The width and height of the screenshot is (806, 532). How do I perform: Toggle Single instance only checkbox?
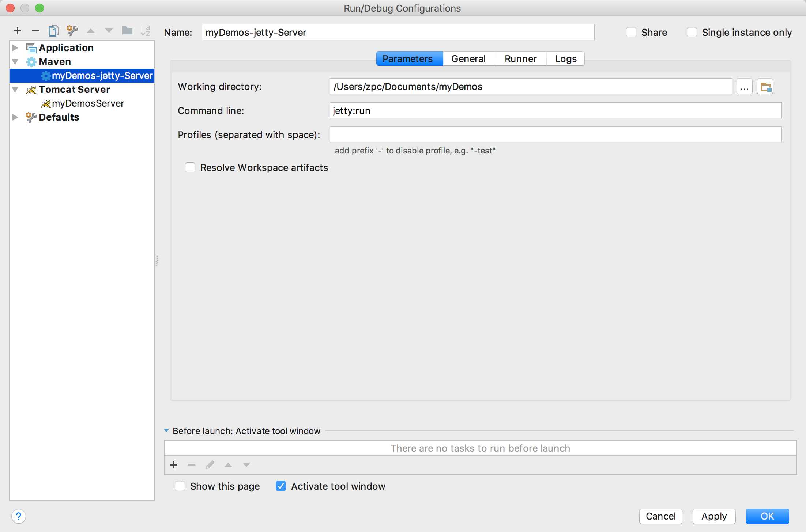692,33
